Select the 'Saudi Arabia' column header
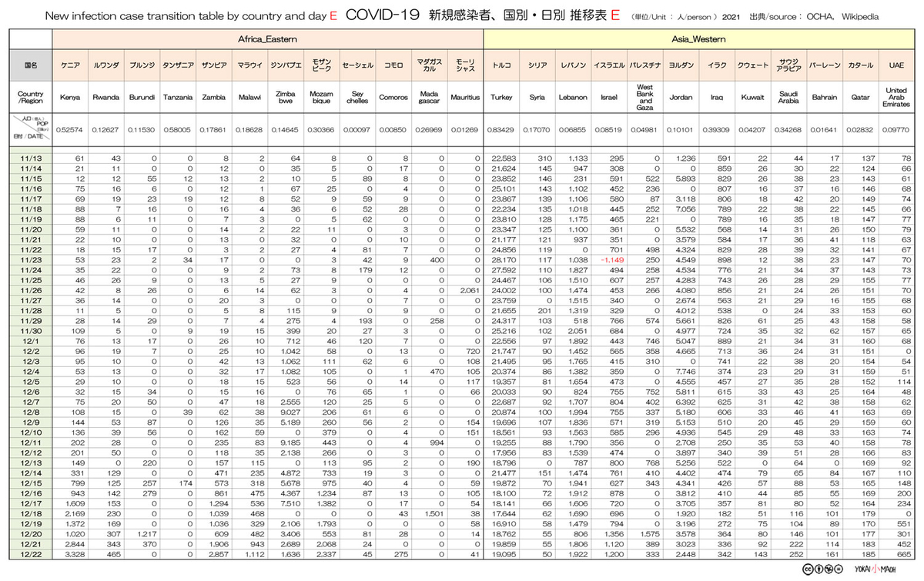This screenshot has width=924, height=581. 788,98
